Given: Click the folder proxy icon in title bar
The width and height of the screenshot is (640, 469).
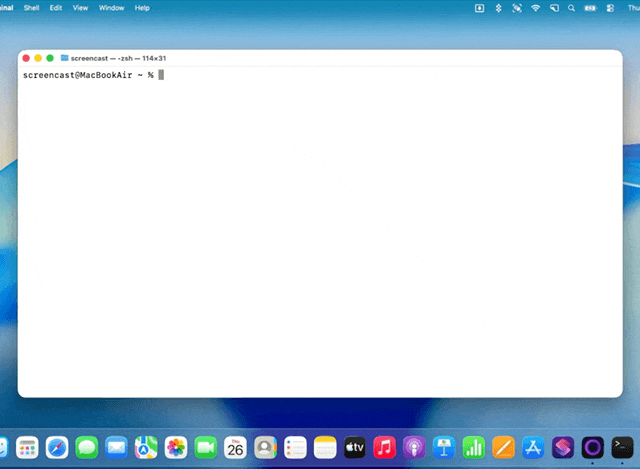Looking at the screenshot, I should click(x=64, y=58).
